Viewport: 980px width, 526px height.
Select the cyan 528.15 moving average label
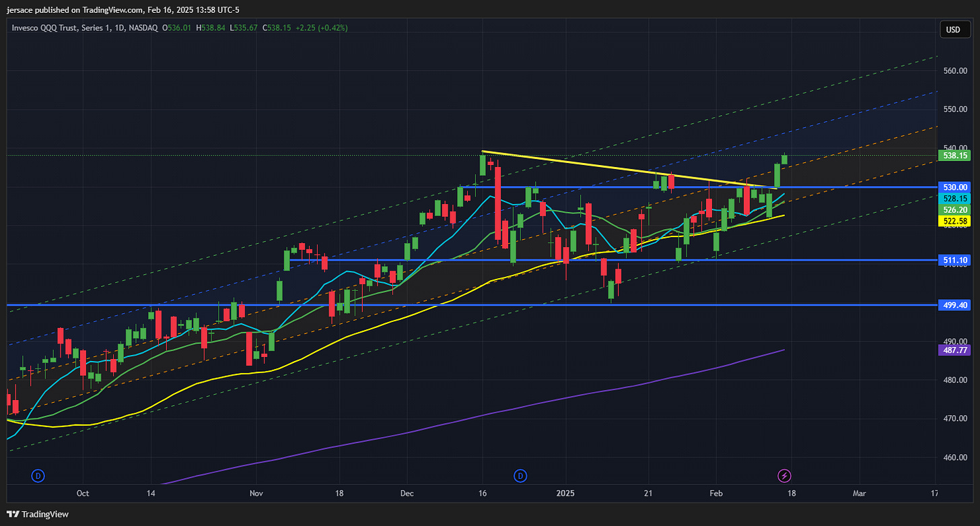pyautogui.click(x=955, y=199)
